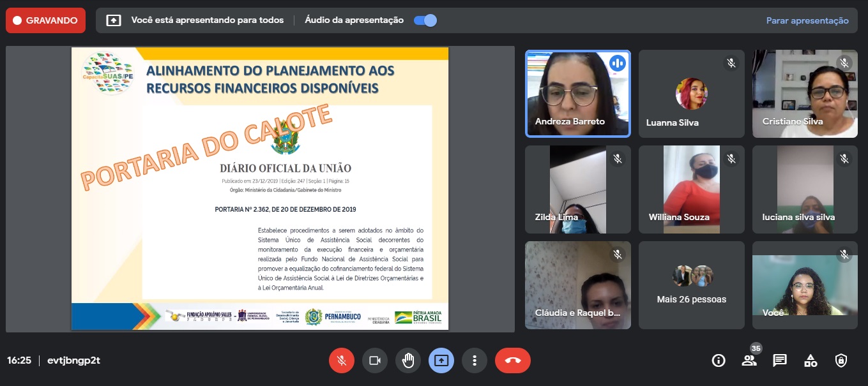
Task: Open the more options three-dot menu
Action: 475,360
